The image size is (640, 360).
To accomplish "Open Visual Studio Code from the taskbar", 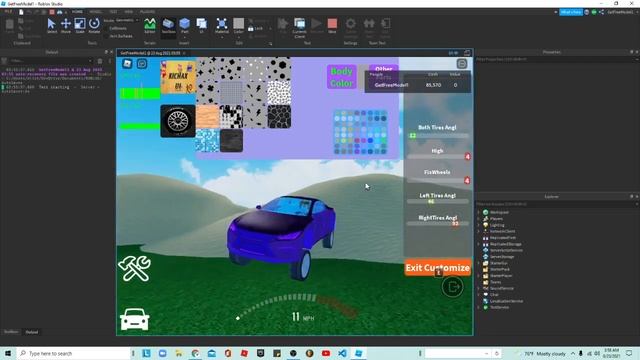I will coord(342,353).
